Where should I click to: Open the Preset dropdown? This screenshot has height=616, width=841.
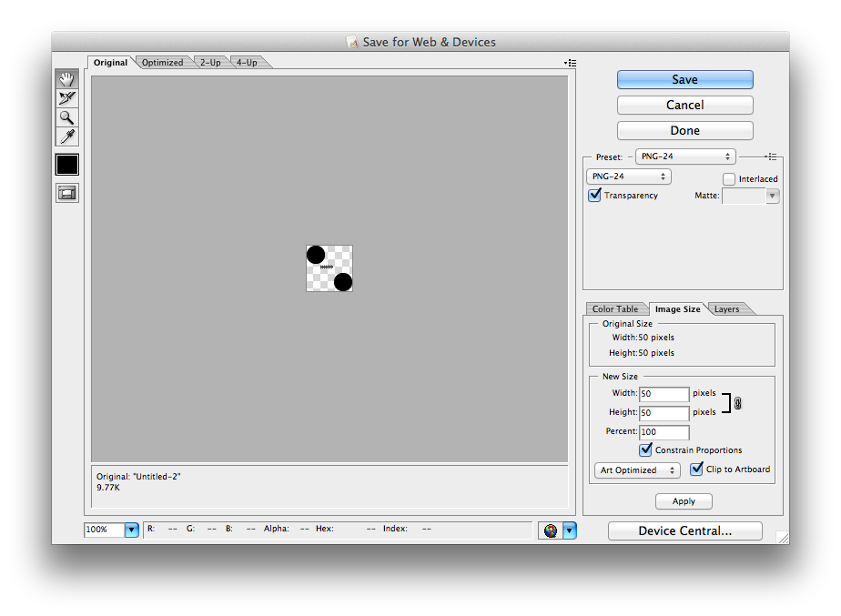pos(684,157)
